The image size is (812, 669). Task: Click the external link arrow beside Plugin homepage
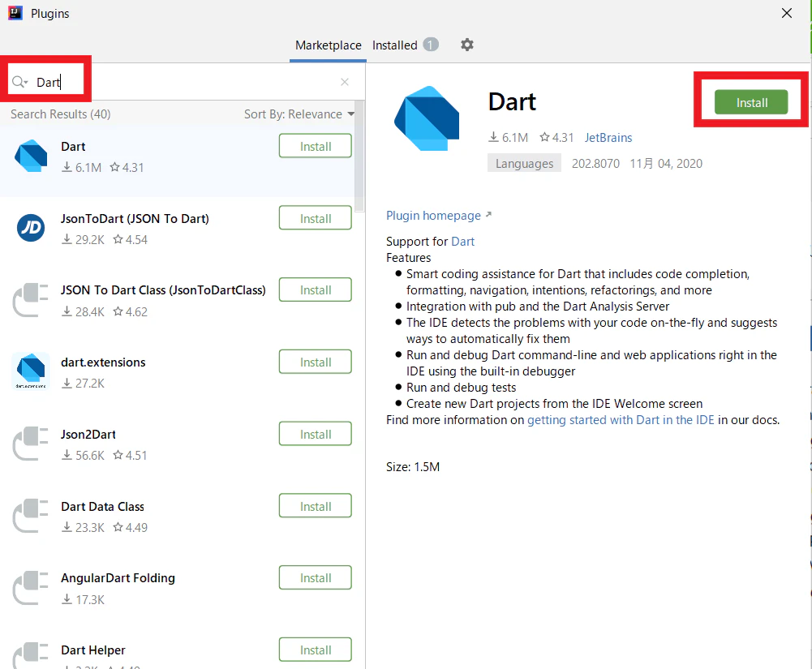488,214
